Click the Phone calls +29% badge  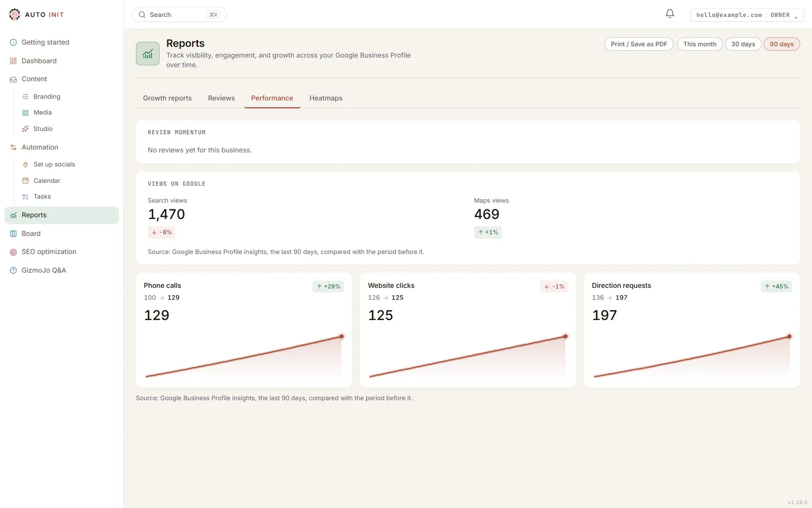point(328,287)
